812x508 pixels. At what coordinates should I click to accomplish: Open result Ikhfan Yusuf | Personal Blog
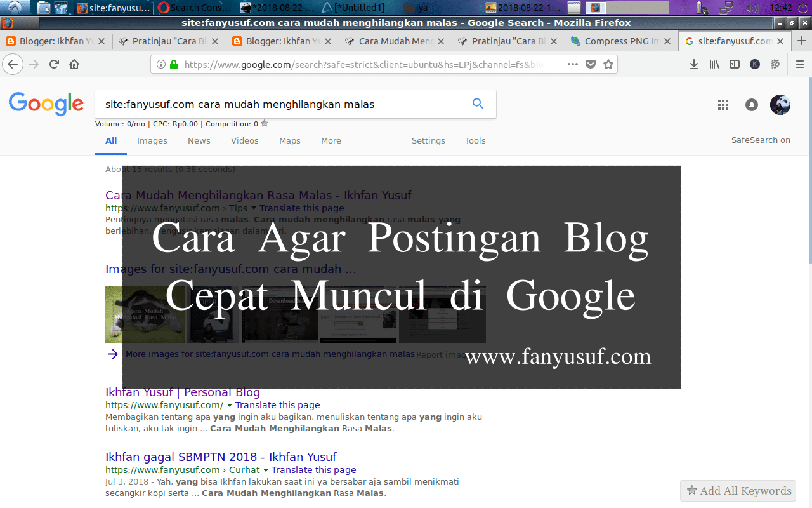[x=183, y=392]
